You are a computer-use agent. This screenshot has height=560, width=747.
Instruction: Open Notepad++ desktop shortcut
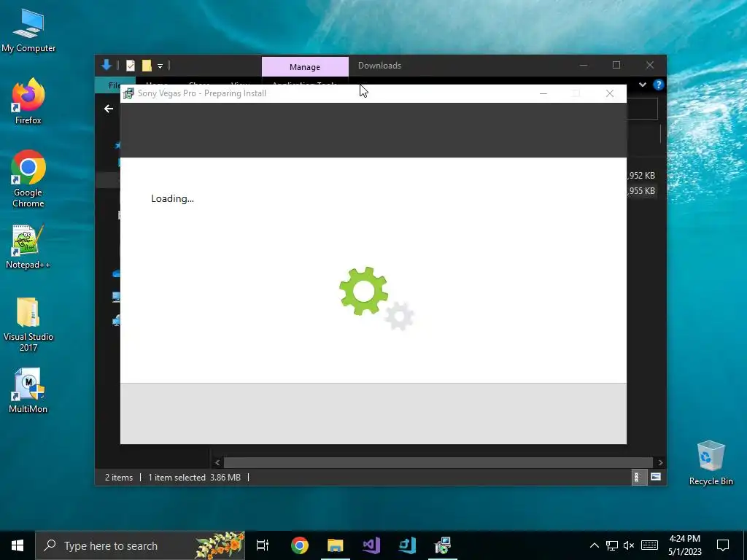tap(28, 246)
